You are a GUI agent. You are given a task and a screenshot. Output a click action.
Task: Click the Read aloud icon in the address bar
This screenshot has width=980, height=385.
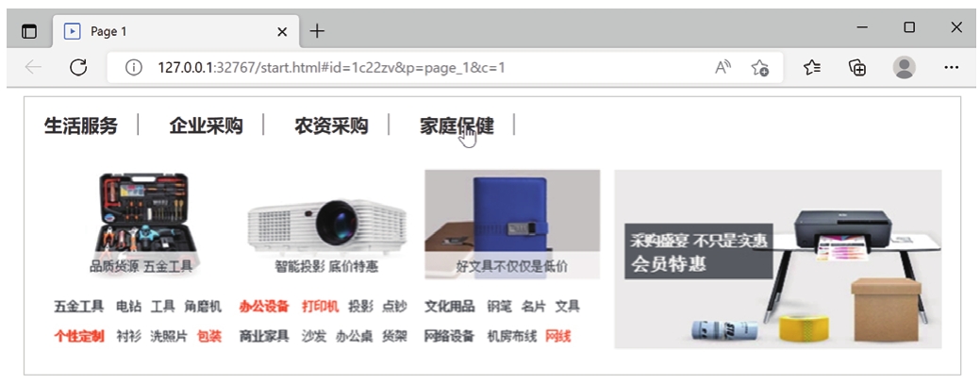click(x=723, y=68)
